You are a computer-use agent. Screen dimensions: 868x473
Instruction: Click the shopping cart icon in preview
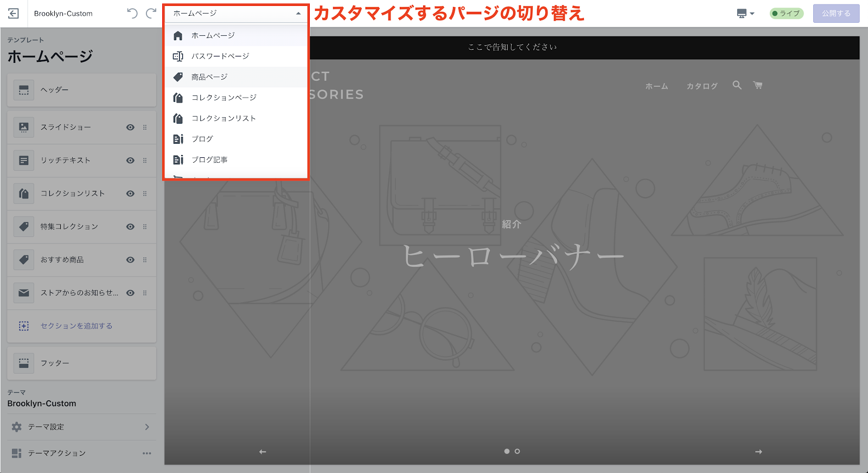(758, 85)
